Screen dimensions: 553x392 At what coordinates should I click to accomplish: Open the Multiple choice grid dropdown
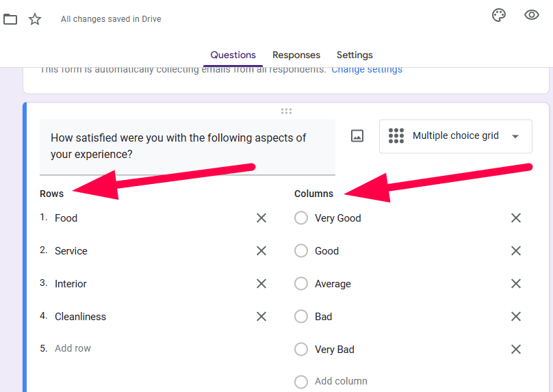point(455,136)
